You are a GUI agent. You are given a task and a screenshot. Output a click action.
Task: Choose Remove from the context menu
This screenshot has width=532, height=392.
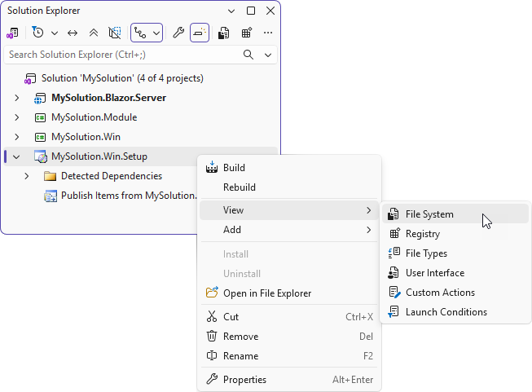(x=289, y=337)
